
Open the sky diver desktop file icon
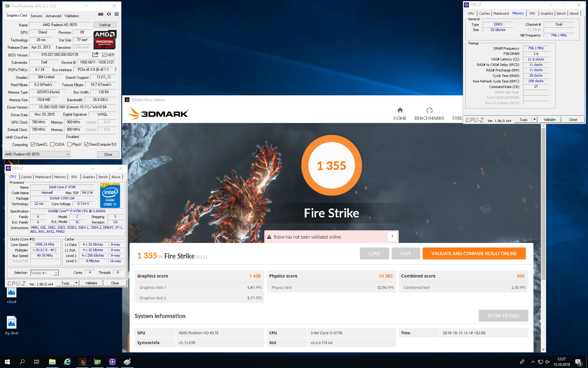coord(12,322)
